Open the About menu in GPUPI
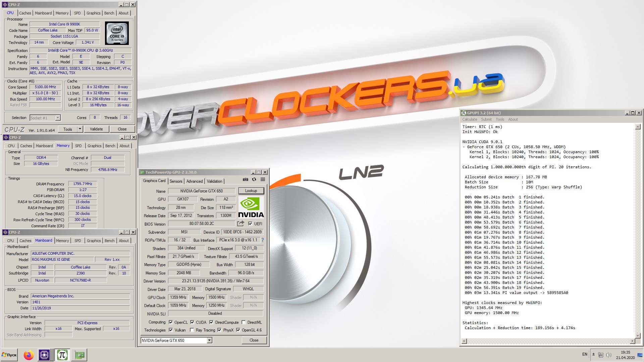 point(513,119)
